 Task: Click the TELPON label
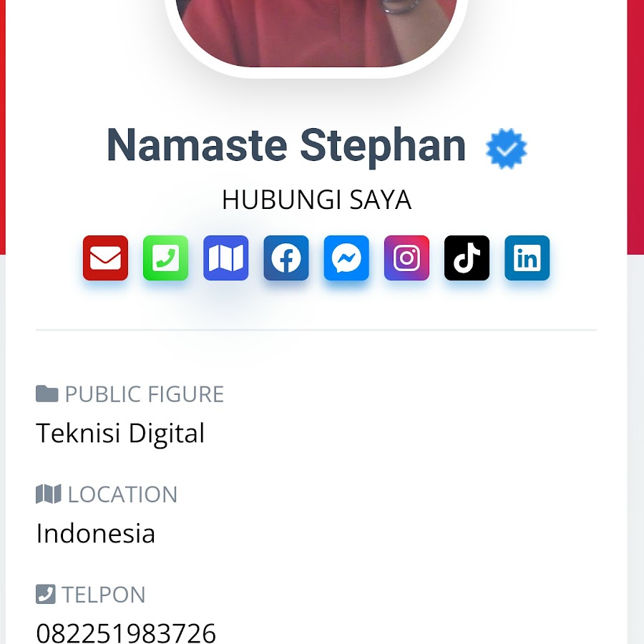pos(104,595)
